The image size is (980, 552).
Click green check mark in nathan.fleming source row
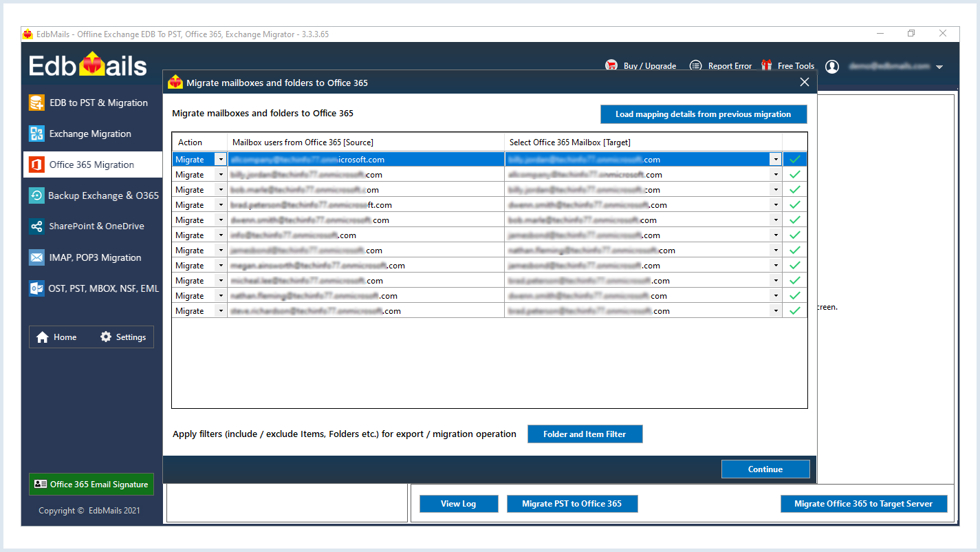pos(795,296)
